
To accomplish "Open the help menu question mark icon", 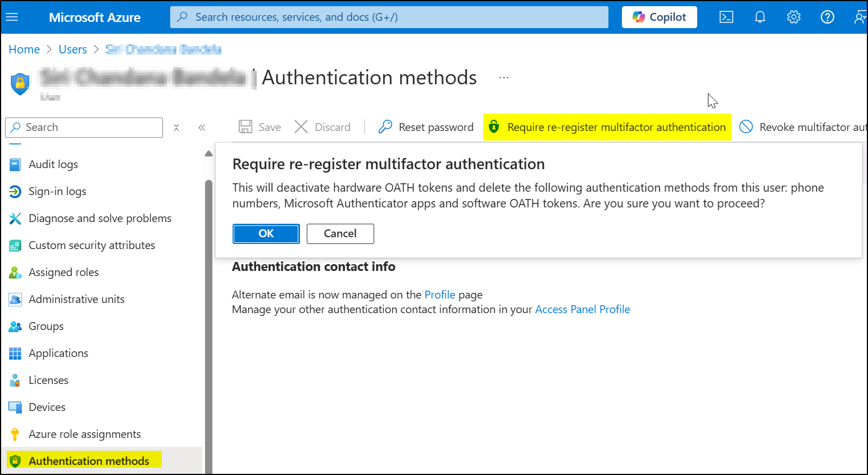I will (827, 17).
